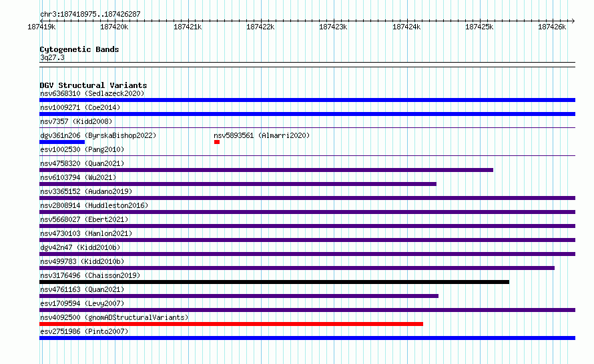Screen dimensions: 594x364
Task: Select the purple bar under nsv2808914
Action: tap(307, 212)
